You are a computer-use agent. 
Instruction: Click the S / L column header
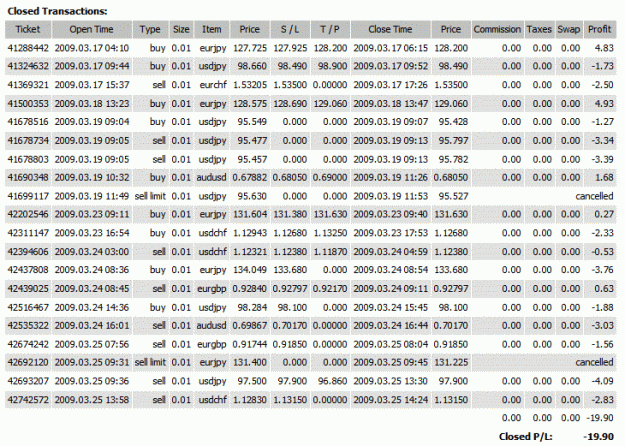(x=290, y=29)
